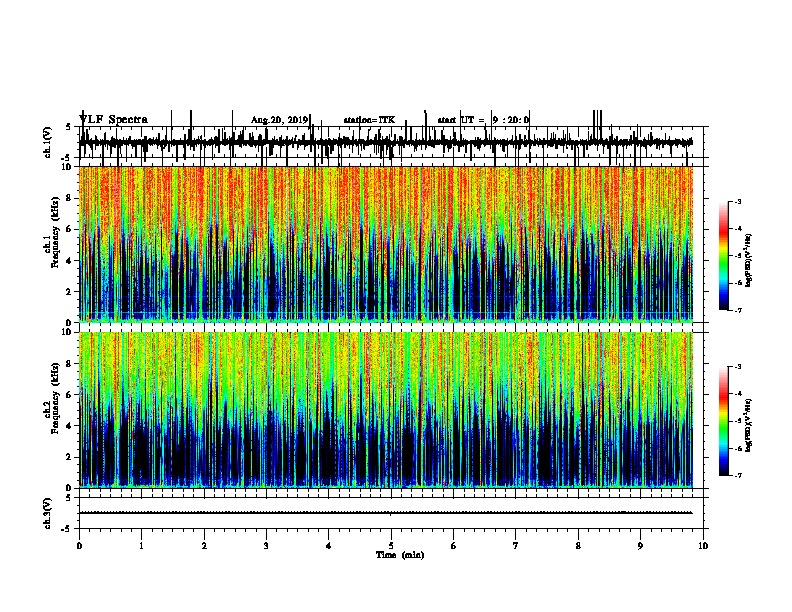792x612 pixels.
Task: Click the "2" tick on Time axis
Action: click(204, 546)
